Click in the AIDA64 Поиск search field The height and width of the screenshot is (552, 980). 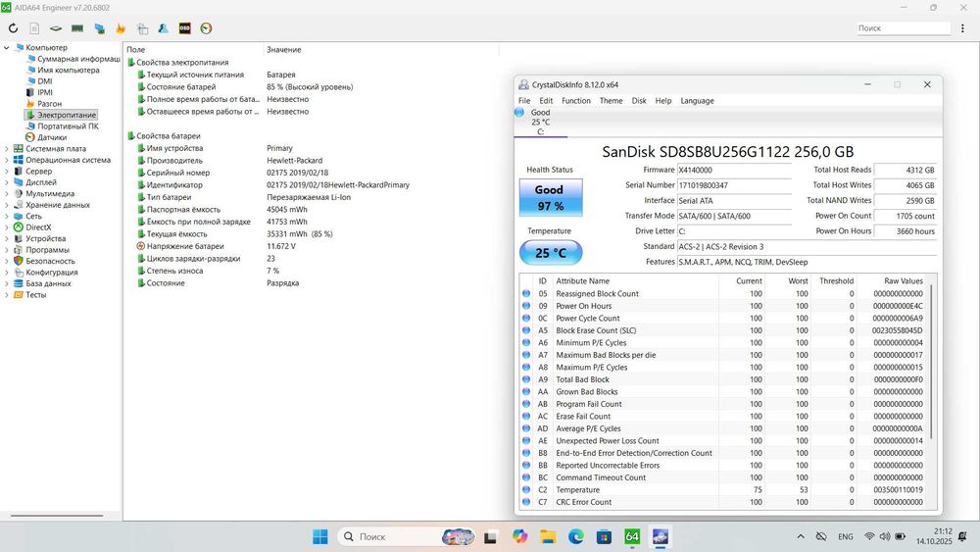tap(904, 28)
